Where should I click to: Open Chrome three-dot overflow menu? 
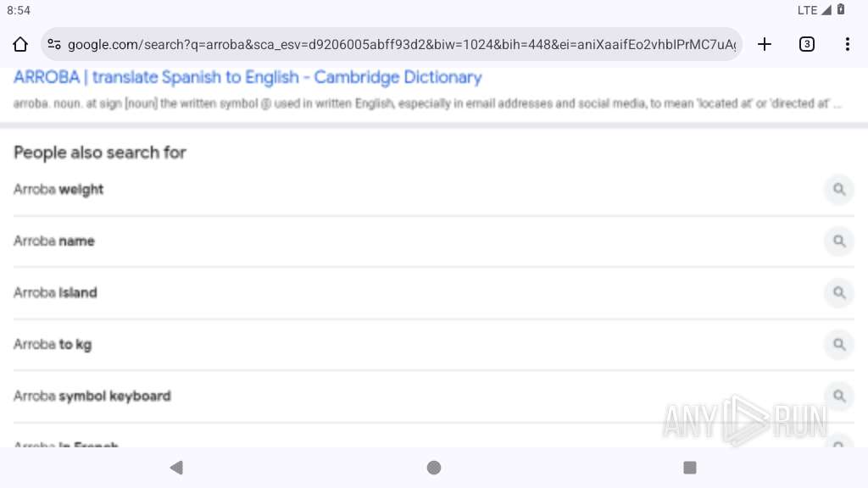[x=848, y=44]
